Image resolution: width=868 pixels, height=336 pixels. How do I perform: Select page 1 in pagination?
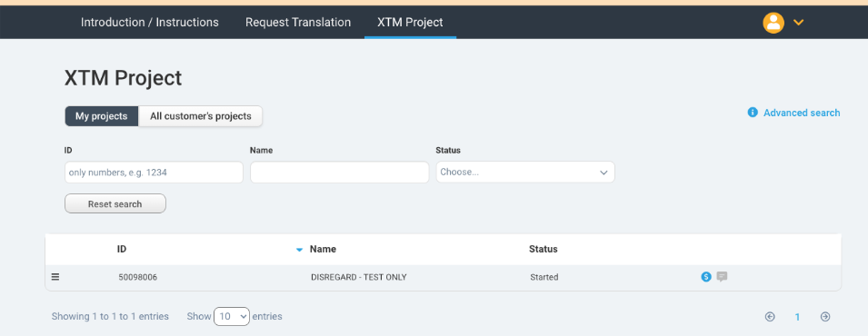tap(797, 317)
